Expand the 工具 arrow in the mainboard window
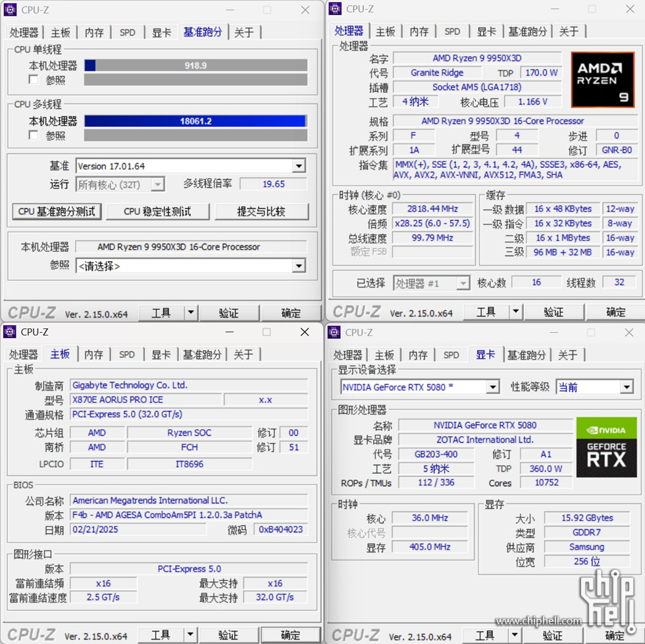The image size is (645, 644). 190,635
